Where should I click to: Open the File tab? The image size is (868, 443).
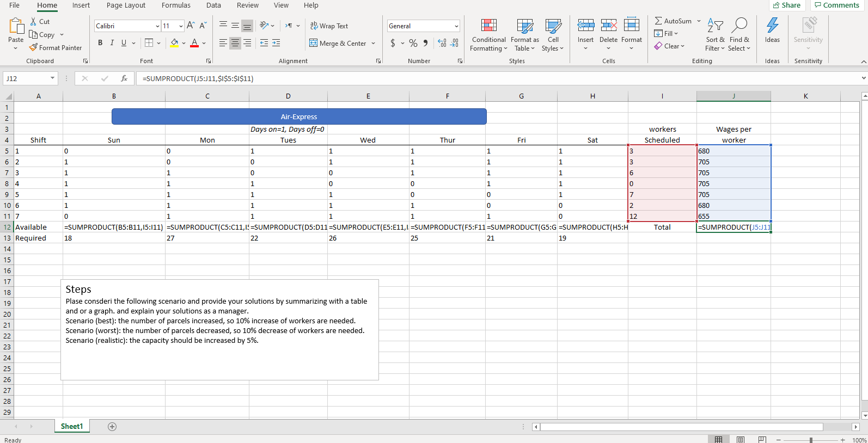[x=15, y=5]
